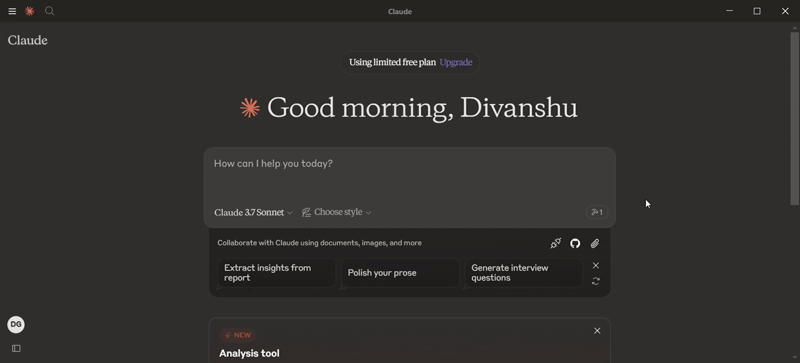Open the hamburger menu in title bar
This screenshot has height=363, width=800.
click(12, 11)
